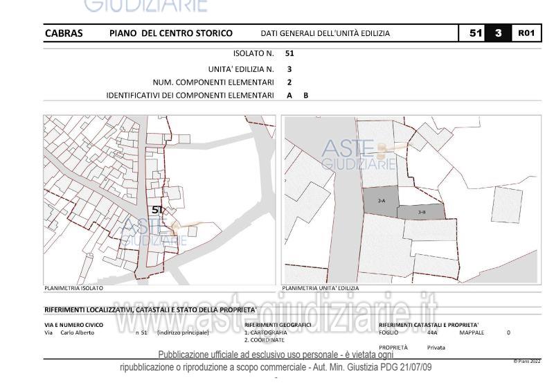Select the foglio value 44A
This screenshot has height=392, width=554.
432,332
